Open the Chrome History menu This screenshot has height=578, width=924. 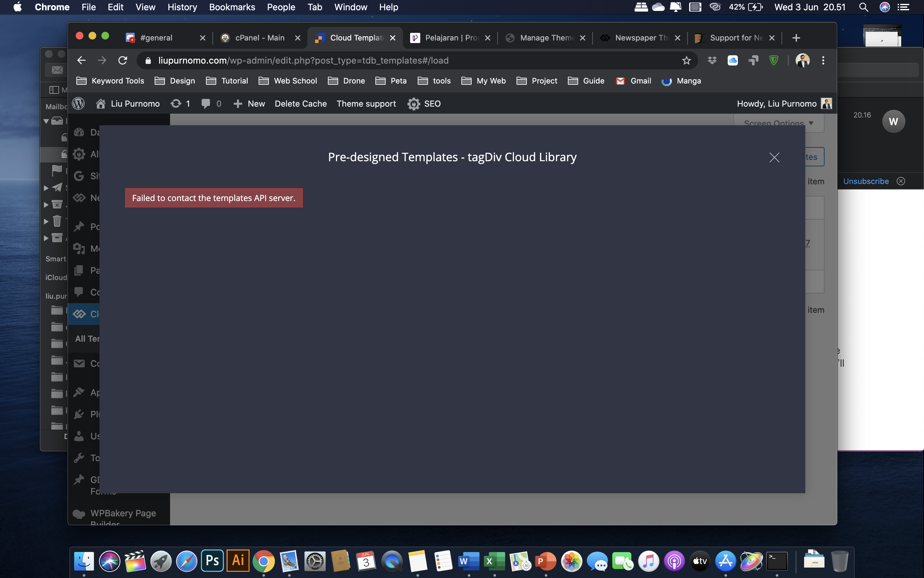tap(182, 7)
